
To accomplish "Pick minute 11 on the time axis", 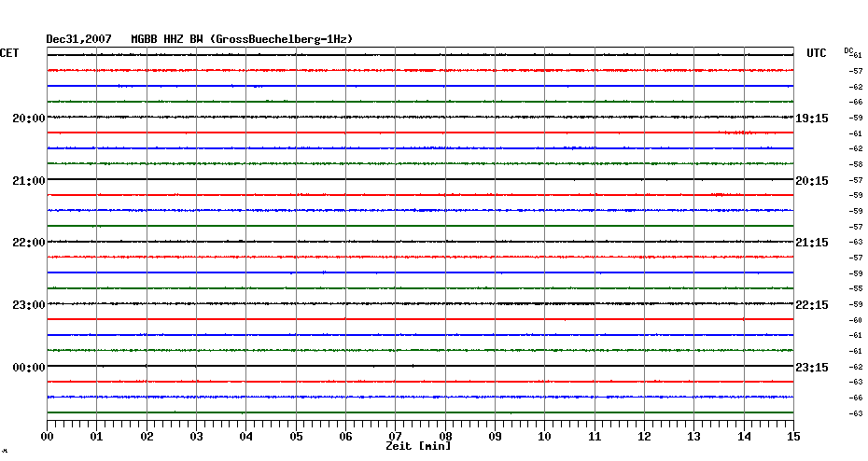I will 595,437.
